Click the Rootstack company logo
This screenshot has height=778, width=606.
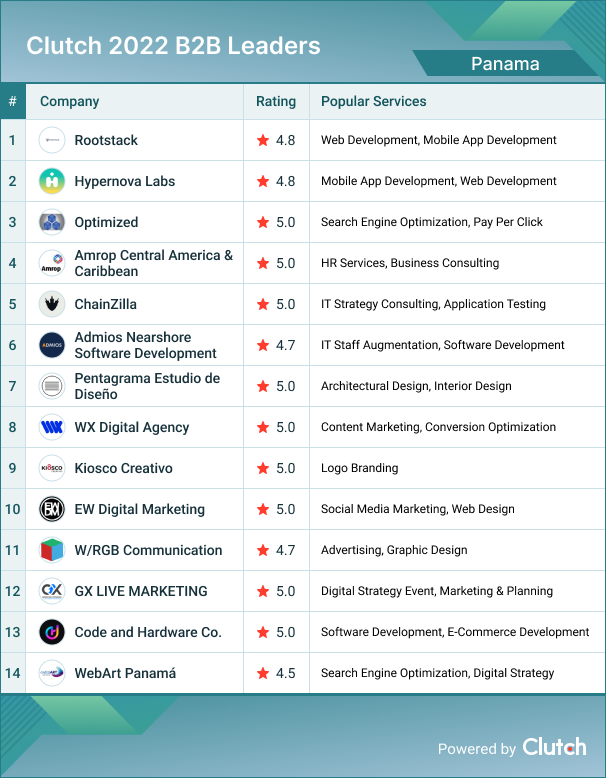[52, 141]
